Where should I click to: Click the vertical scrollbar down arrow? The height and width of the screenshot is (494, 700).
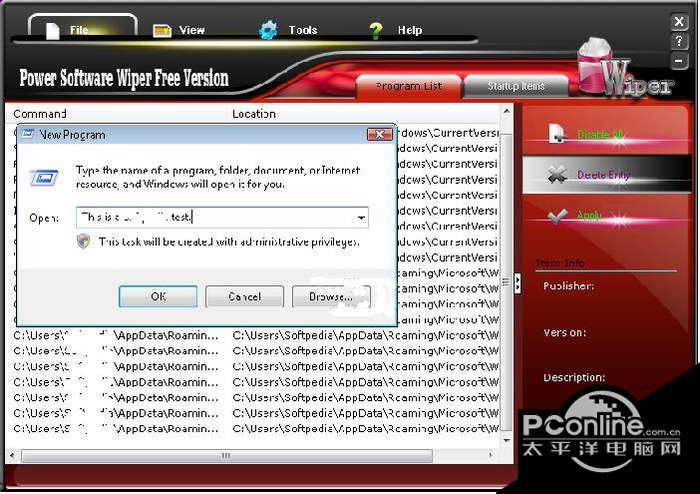[x=507, y=440]
